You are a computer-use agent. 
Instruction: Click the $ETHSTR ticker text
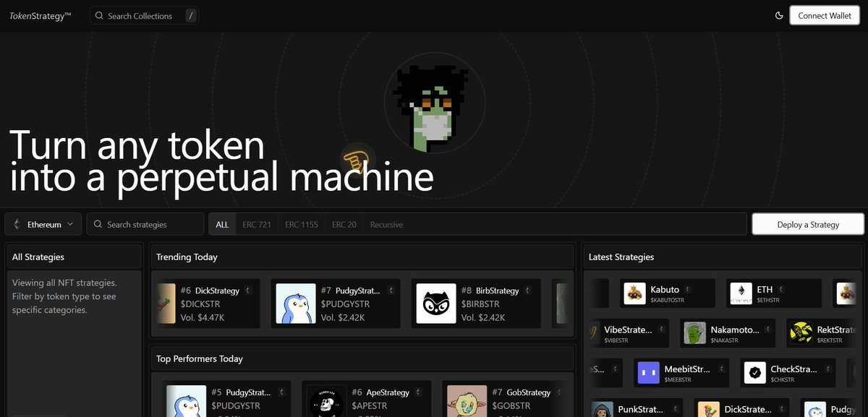[770, 300]
